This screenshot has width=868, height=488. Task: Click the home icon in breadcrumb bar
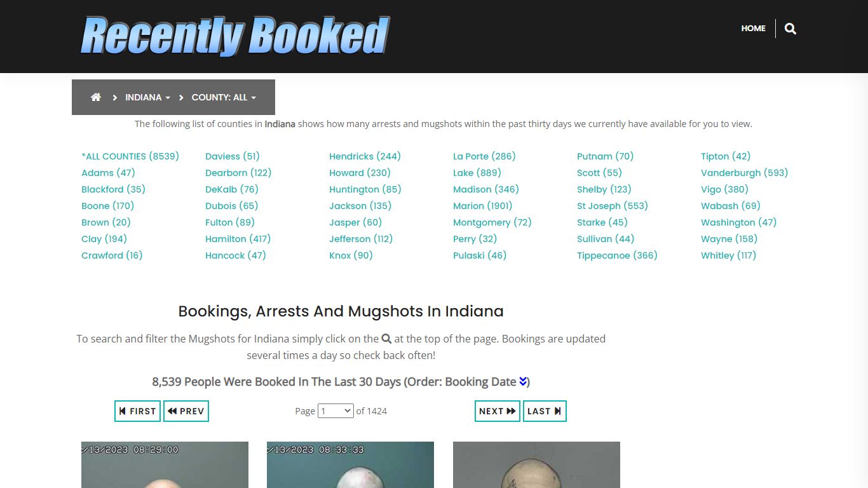(x=96, y=97)
